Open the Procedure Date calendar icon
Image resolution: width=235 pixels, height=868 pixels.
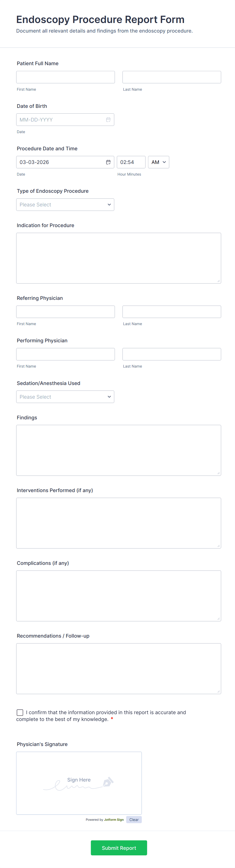point(108,162)
